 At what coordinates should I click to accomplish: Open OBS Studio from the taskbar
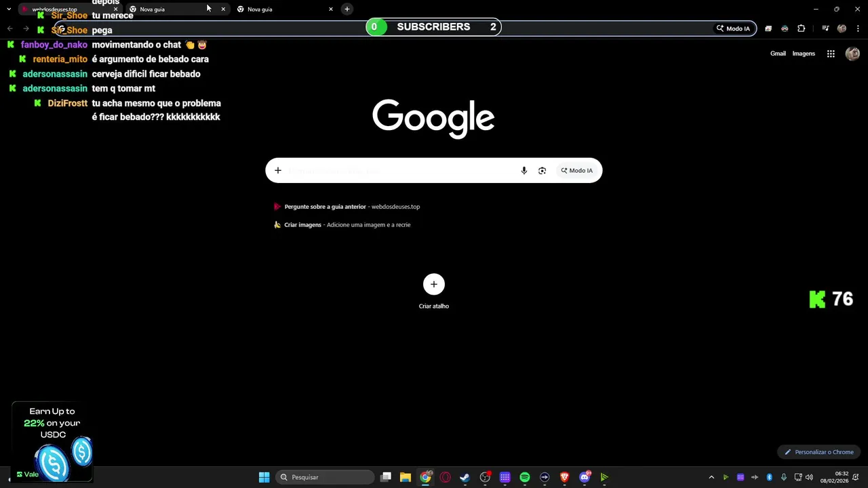[485, 477]
